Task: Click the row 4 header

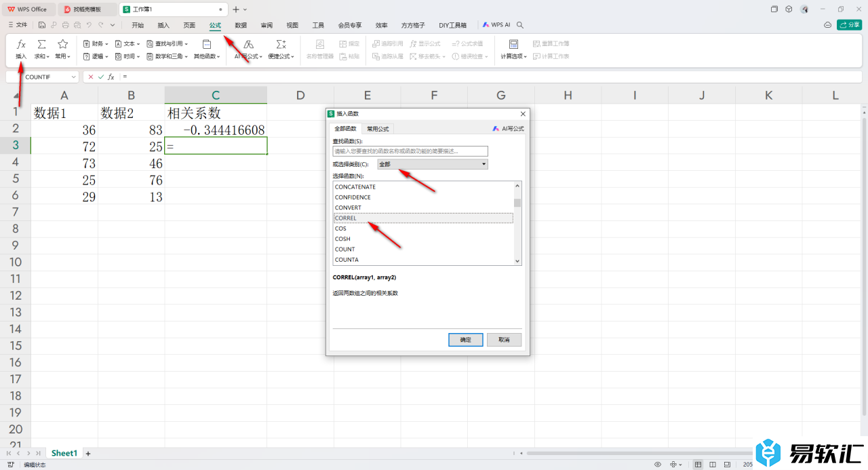Action: 15,162
